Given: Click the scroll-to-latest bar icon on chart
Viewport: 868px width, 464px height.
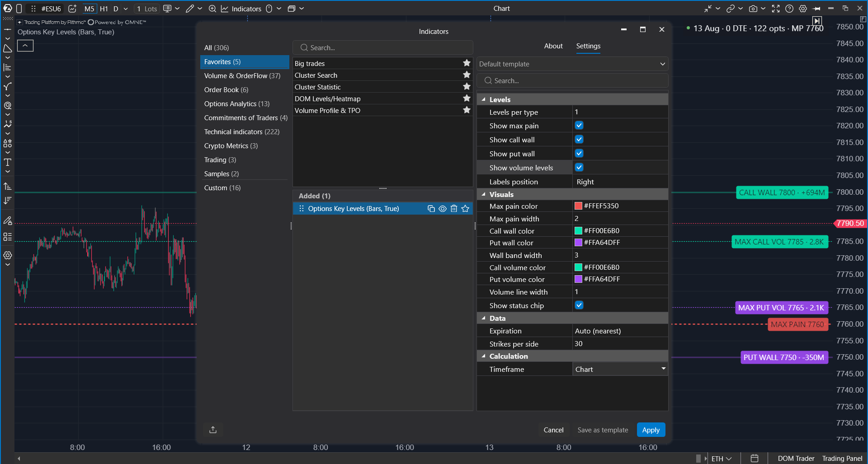Looking at the screenshot, I should tap(817, 21).
